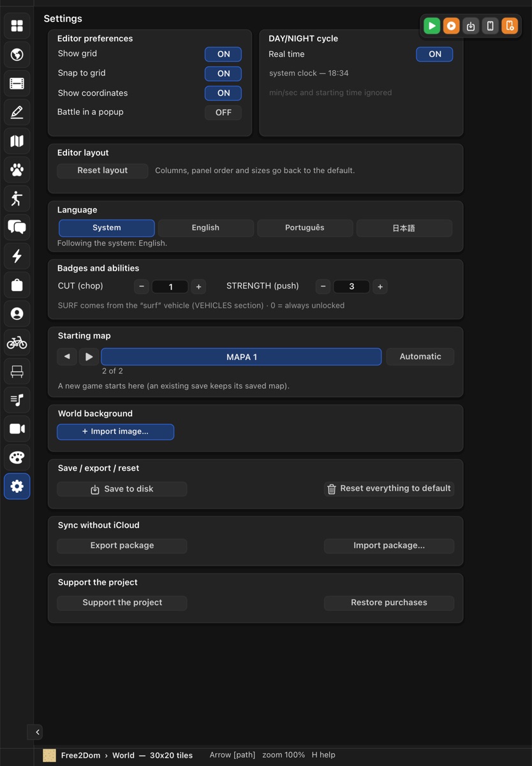Click the system clock 18:34 text
The height and width of the screenshot is (766, 532).
coord(309,73)
